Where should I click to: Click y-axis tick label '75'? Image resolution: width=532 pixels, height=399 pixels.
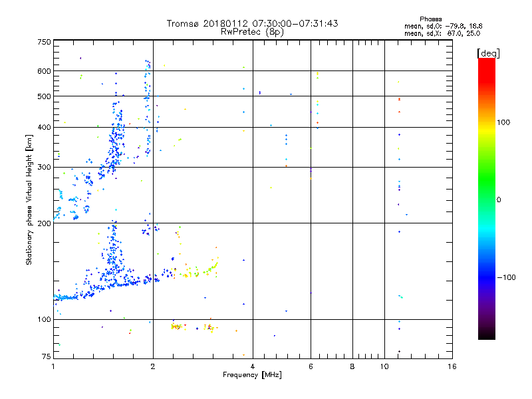[47, 356]
